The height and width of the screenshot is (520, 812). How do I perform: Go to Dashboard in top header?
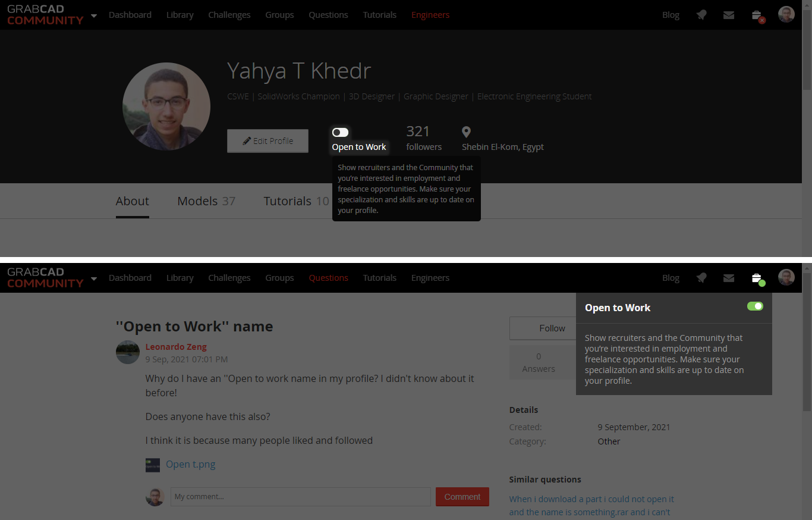coord(130,15)
